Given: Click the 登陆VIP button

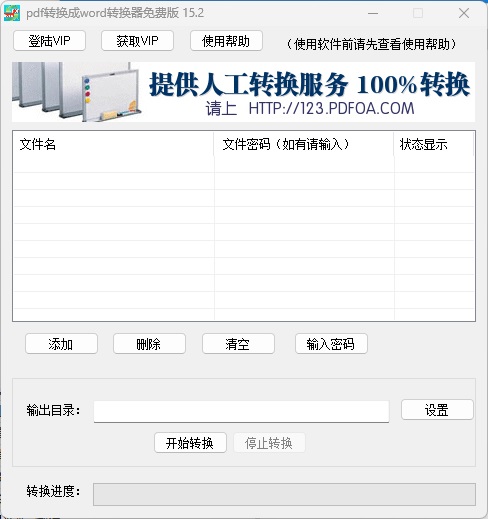Looking at the screenshot, I should [x=49, y=41].
